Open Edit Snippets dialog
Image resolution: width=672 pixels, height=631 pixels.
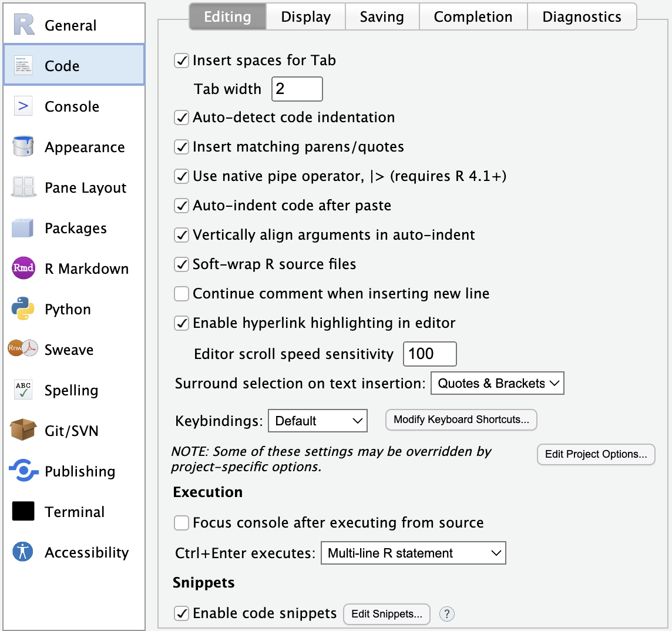pos(387,615)
